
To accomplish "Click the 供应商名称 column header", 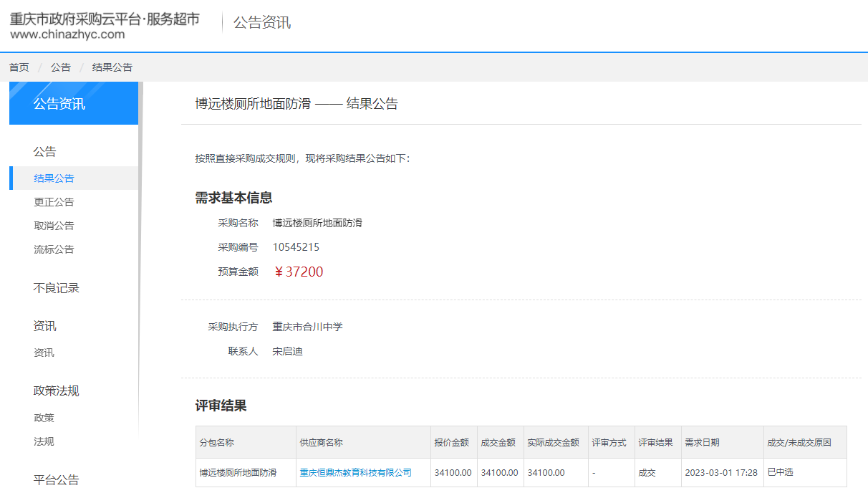I will [321, 443].
